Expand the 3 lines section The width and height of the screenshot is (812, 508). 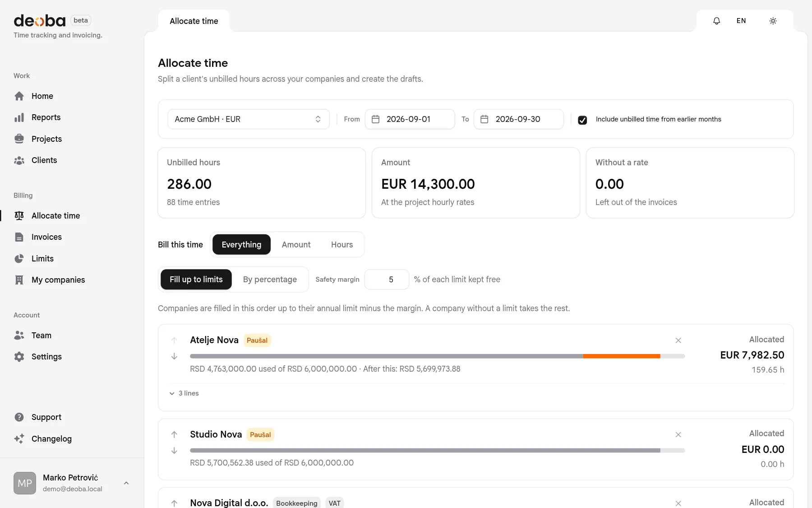[184, 393]
